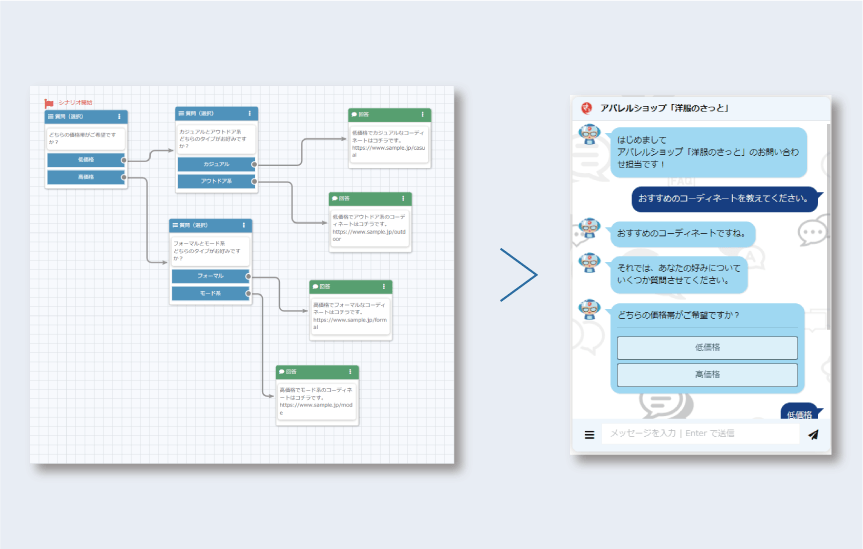863x549 pixels.
Task: Choose 低価格 button in chat window
Action: pyautogui.click(x=707, y=347)
